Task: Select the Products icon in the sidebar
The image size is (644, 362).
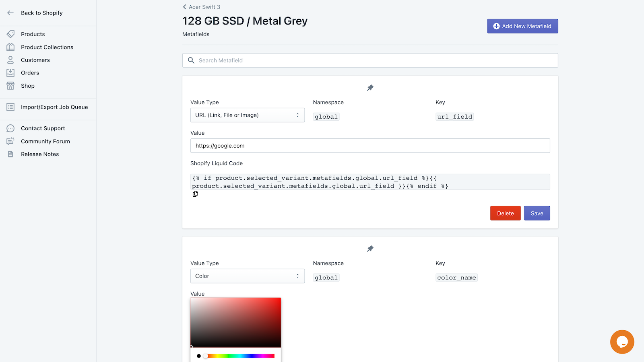Action: click(11, 34)
